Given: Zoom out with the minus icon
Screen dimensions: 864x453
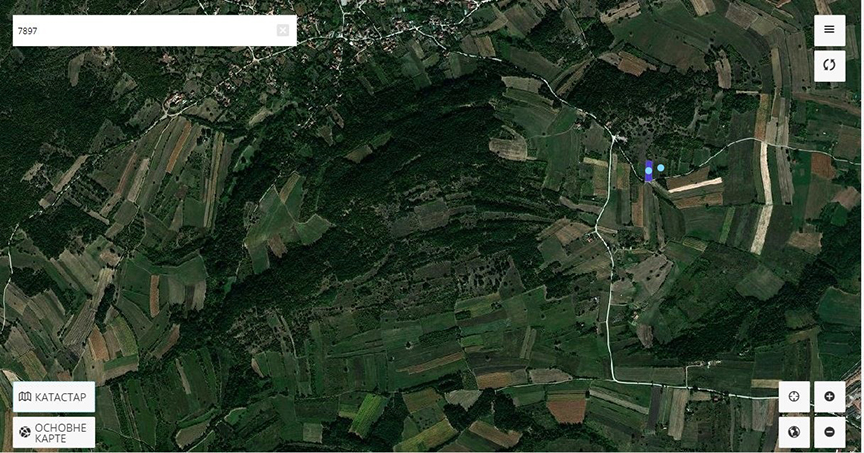Looking at the screenshot, I should [829, 432].
